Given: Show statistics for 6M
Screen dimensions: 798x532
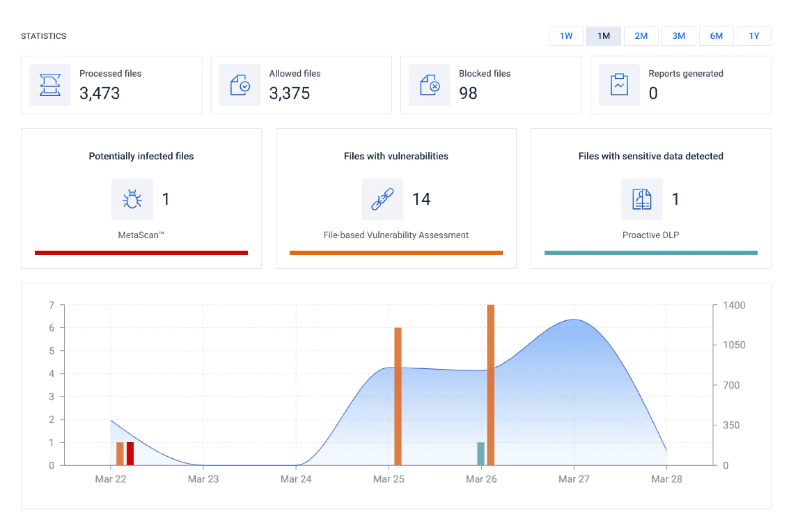Looking at the screenshot, I should tap(716, 36).
